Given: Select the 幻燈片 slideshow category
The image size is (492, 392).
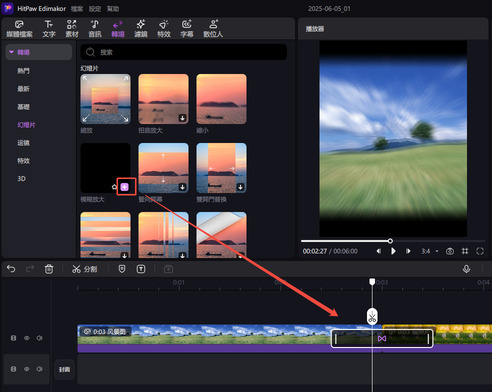Looking at the screenshot, I should pos(26,125).
